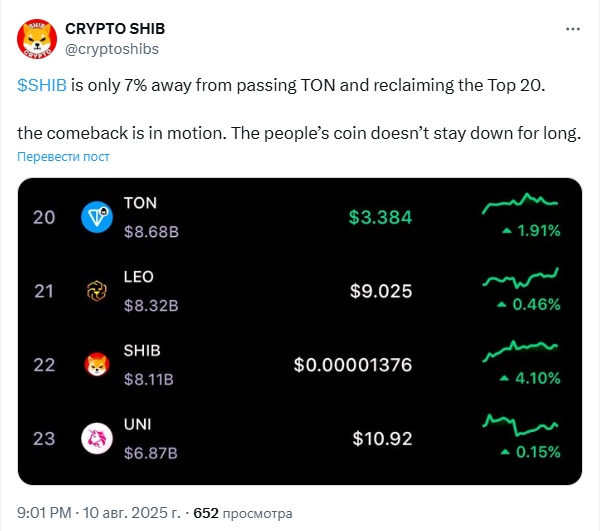This screenshot has height=531, width=601.
Task: Click the SHIB coin logo icon
Action: click(97, 365)
